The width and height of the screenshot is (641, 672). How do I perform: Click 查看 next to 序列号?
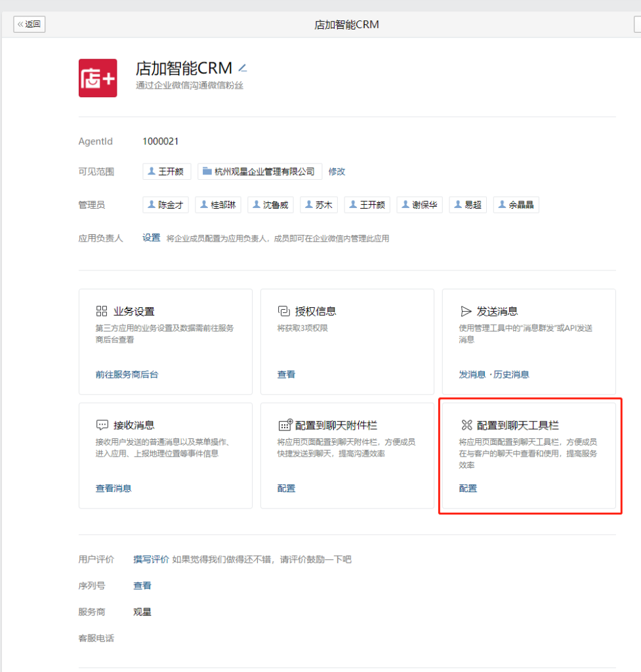pos(142,585)
